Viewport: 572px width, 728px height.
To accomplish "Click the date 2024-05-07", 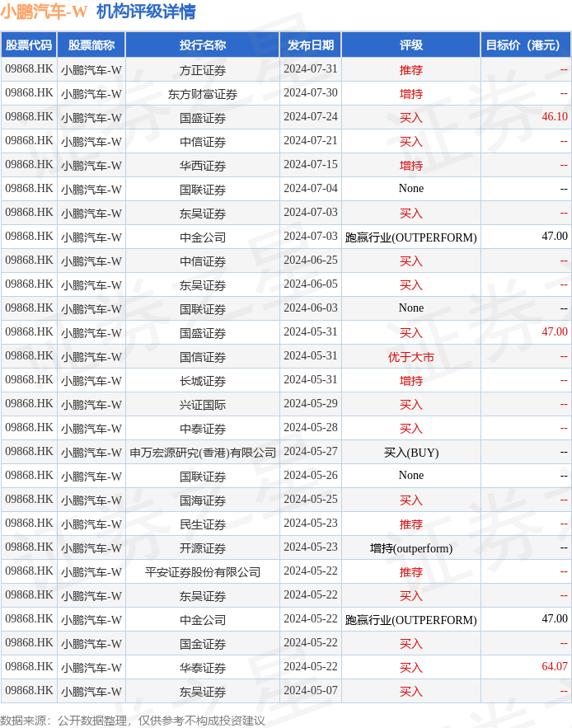I will [311, 691].
